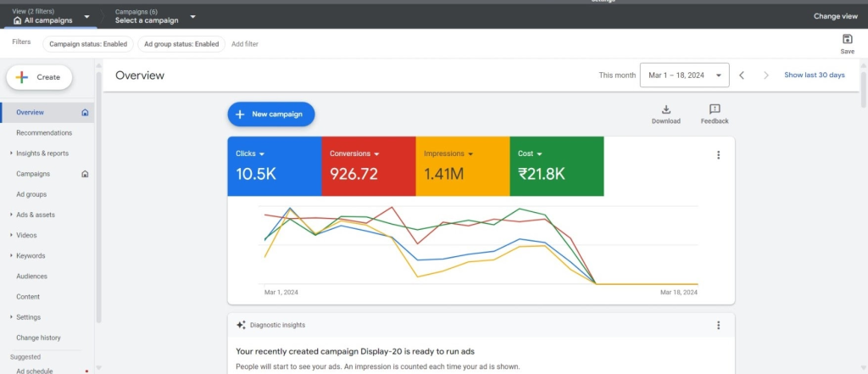This screenshot has height=374, width=868.
Task: Open the Mar 1 – 18, 2024 date picker
Action: 684,75
